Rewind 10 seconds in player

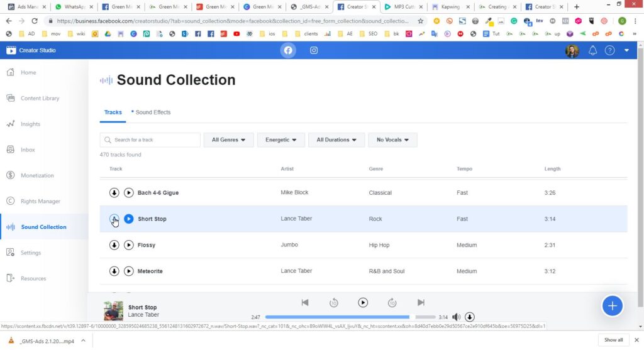[x=333, y=303]
